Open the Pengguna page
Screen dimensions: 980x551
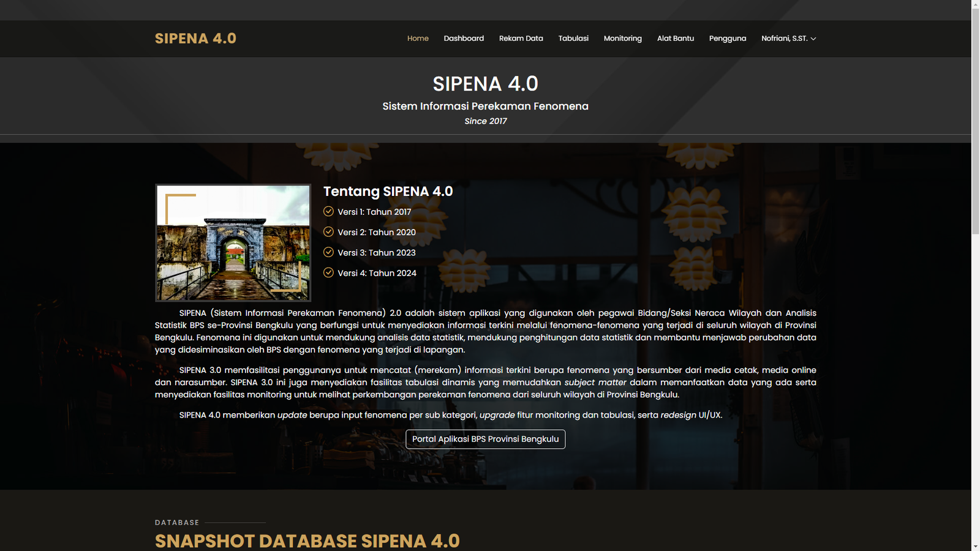click(x=727, y=39)
